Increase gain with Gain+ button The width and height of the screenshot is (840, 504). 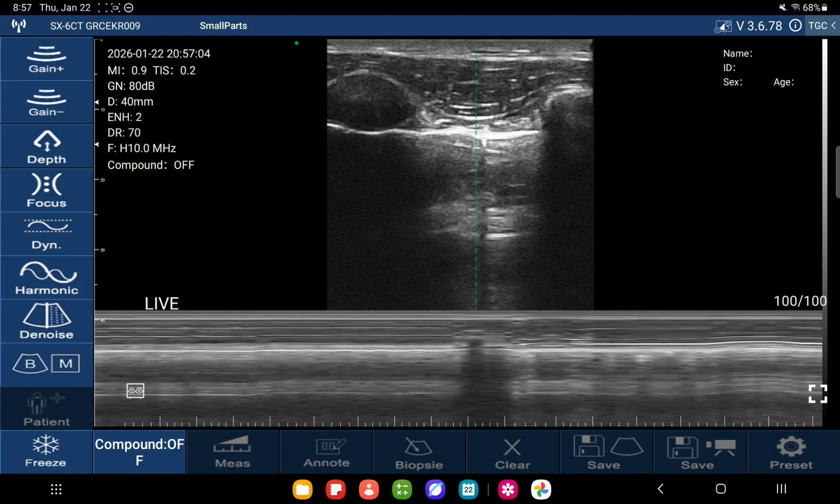point(47,59)
